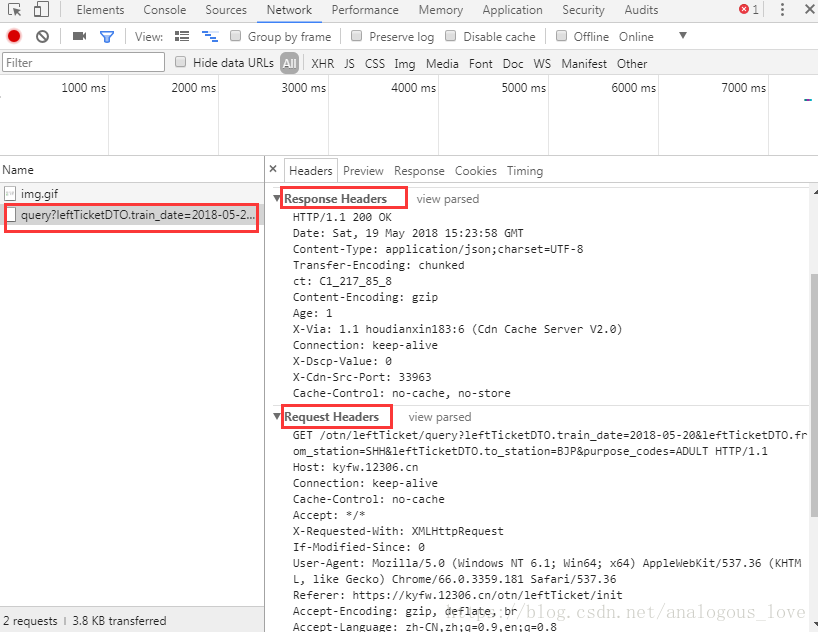The height and width of the screenshot is (632, 818).
Task: Close the request details pane
Action: (x=273, y=169)
